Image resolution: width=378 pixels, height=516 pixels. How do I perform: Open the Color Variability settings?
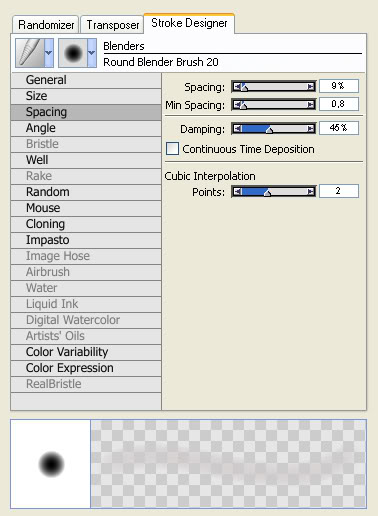point(86,352)
